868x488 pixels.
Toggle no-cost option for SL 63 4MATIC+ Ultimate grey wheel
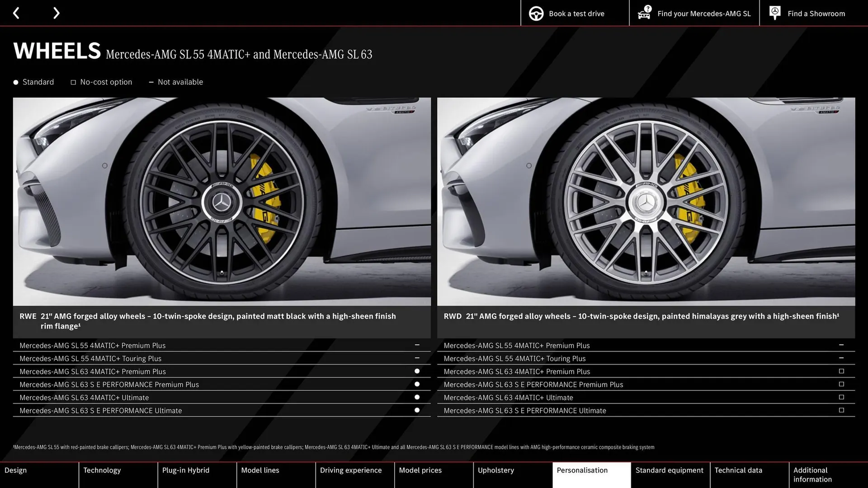(841, 397)
